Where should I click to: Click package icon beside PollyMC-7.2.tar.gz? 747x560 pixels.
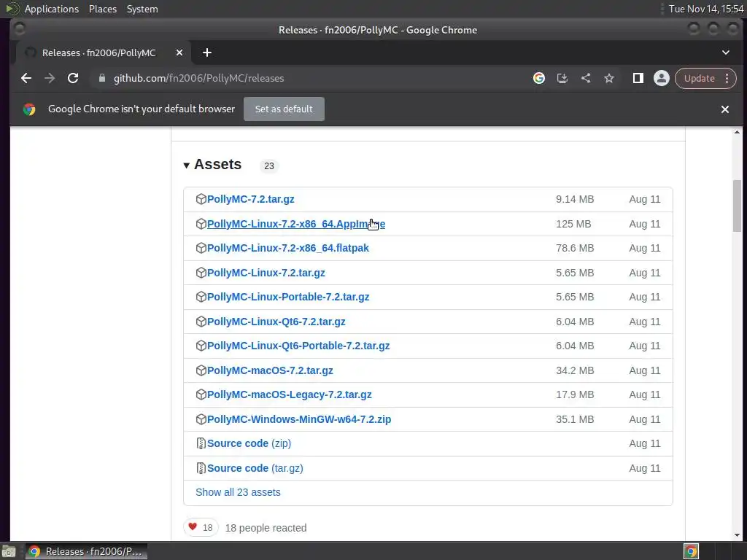pos(201,199)
